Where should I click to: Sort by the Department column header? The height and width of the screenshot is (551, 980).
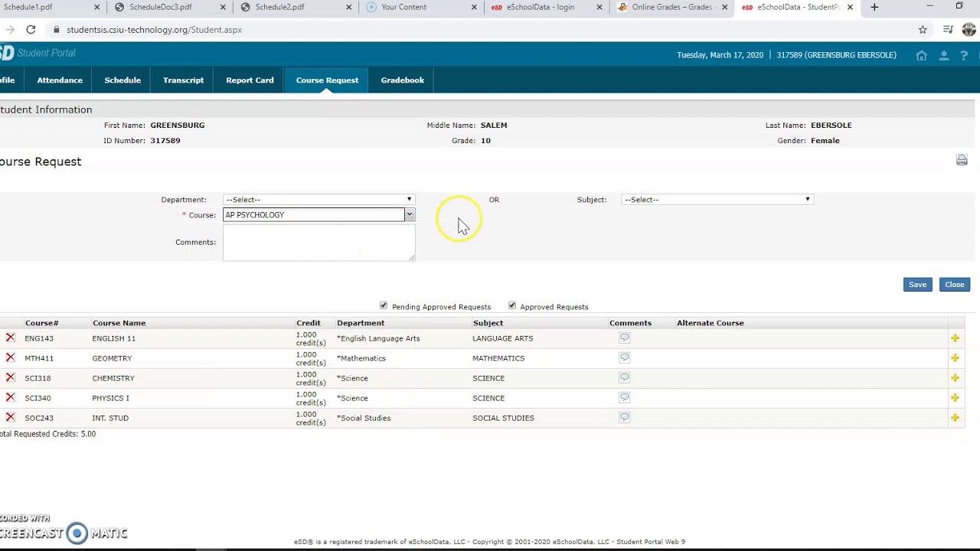(x=361, y=323)
